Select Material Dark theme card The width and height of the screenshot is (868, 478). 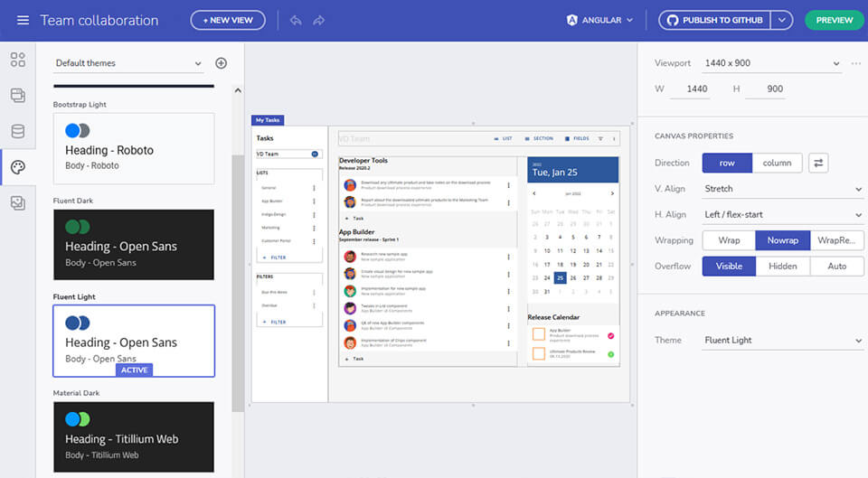pos(134,437)
